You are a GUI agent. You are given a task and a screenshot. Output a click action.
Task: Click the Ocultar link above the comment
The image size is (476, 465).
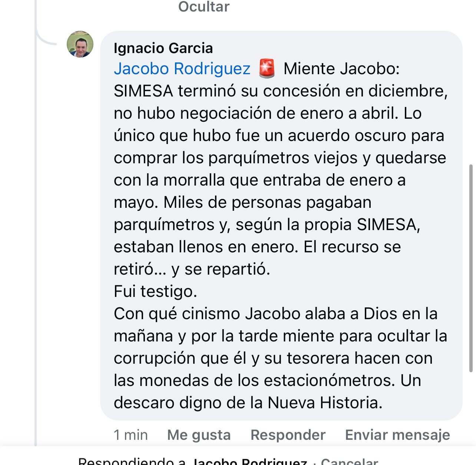pos(204,7)
